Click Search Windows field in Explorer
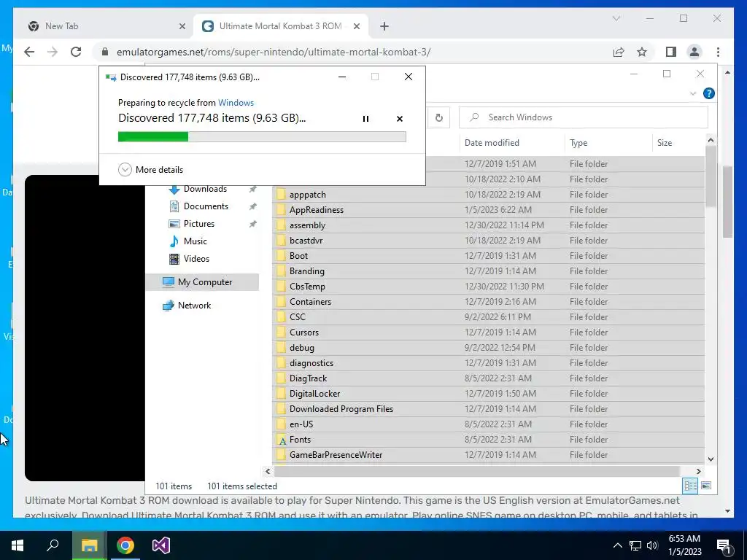 [583, 117]
